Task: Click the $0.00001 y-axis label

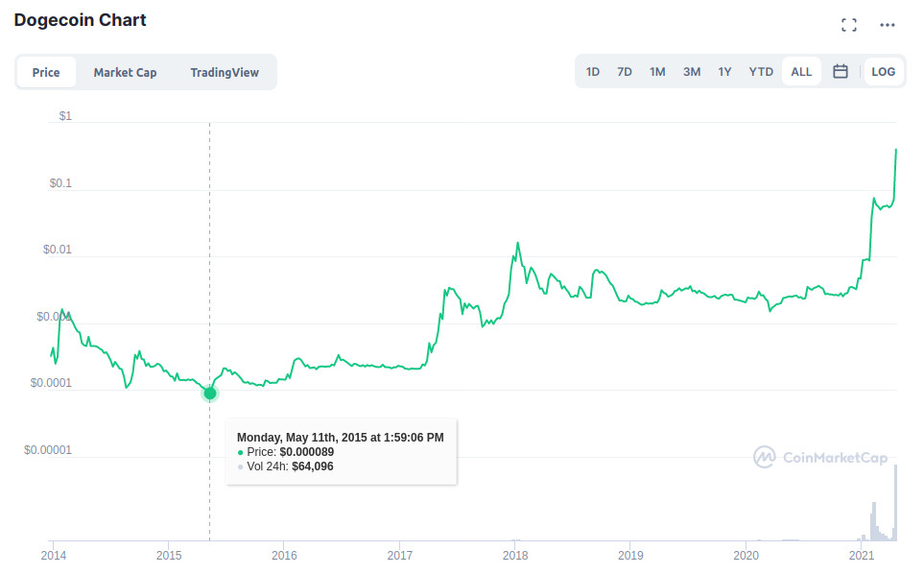Action: coord(48,450)
